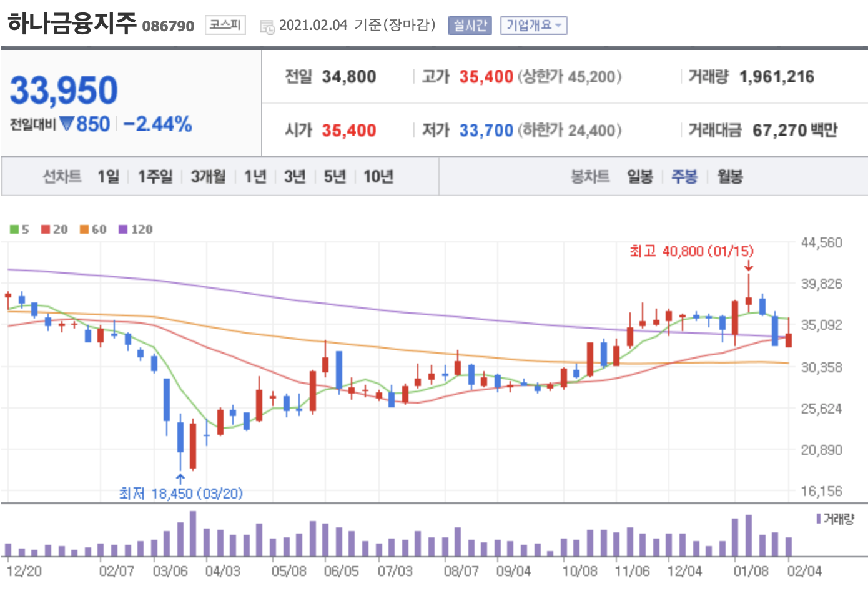Click the 코스피 market badge
This screenshot has height=591, width=868.
[x=225, y=25]
